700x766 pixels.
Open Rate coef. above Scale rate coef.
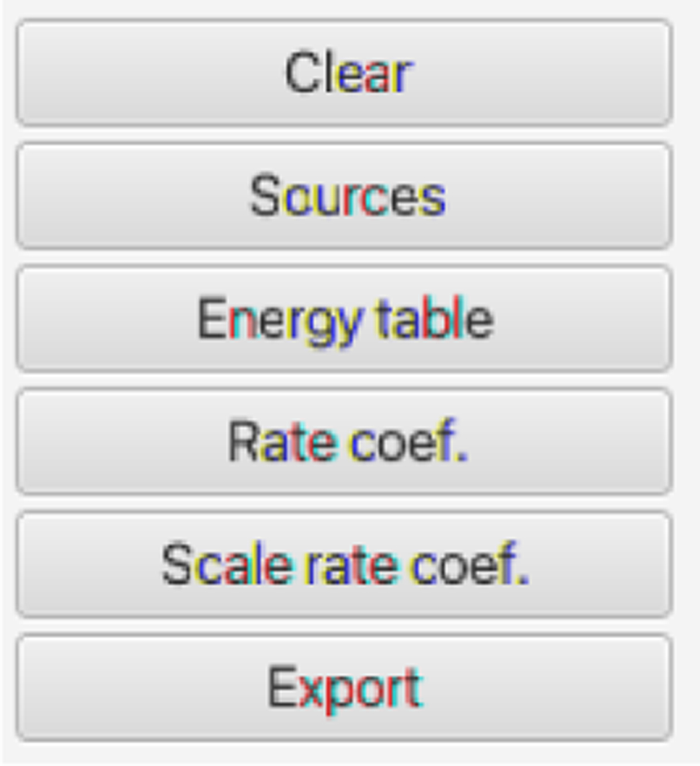pos(344,442)
